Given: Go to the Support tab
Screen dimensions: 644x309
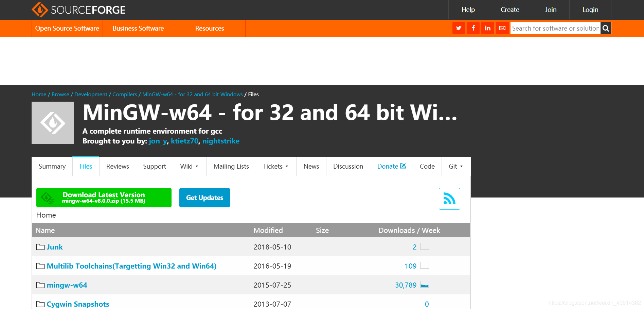Looking at the screenshot, I should tap(155, 166).
